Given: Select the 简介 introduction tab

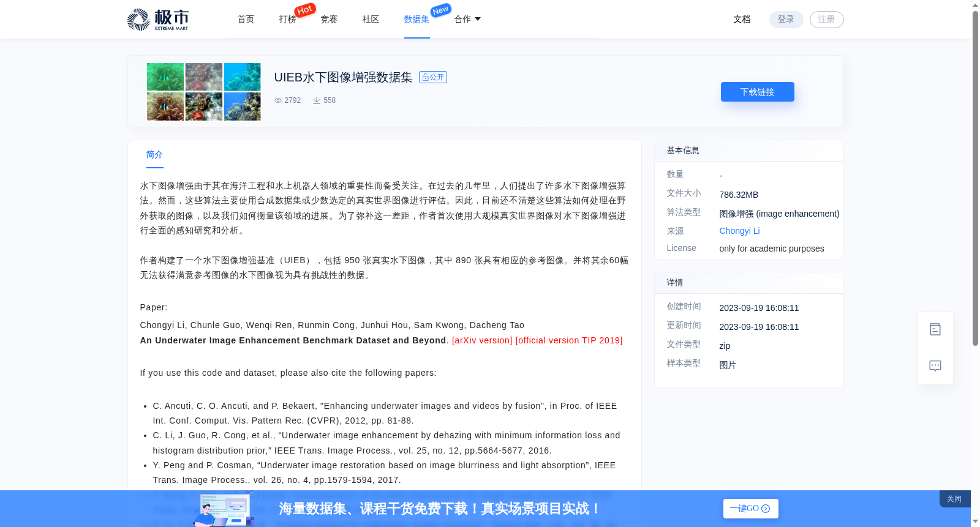Looking at the screenshot, I should click(154, 155).
